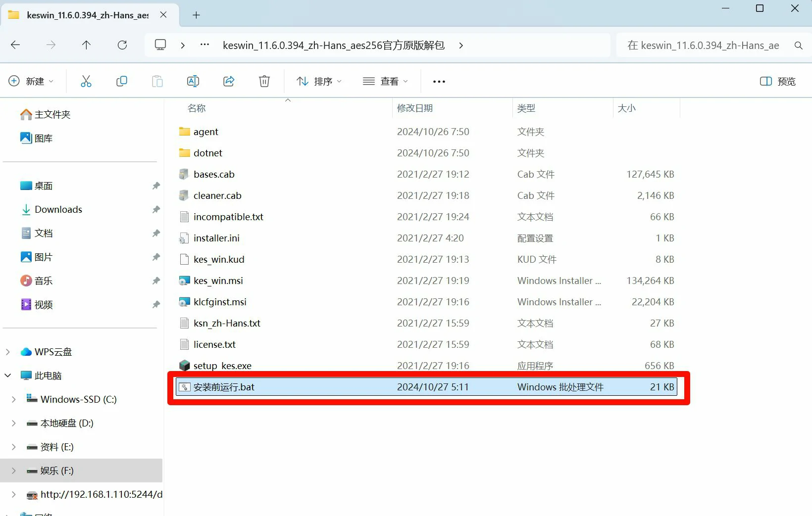Select the setup_kes.exe file
This screenshot has width=812, height=516.
tap(222, 366)
